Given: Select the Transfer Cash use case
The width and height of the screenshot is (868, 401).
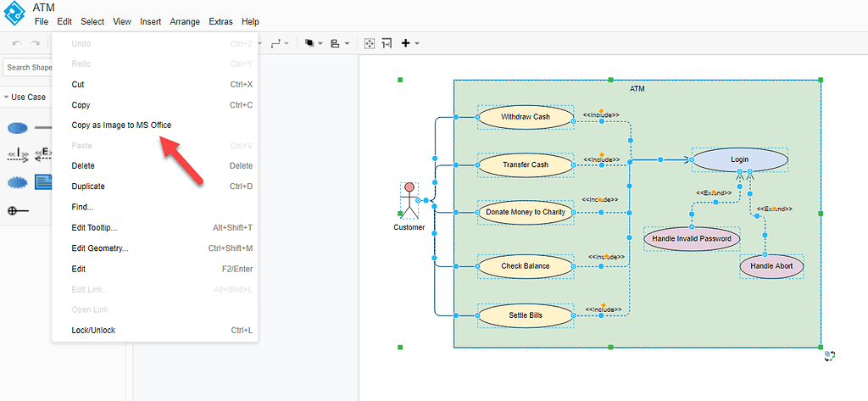Looking at the screenshot, I should tap(526, 164).
